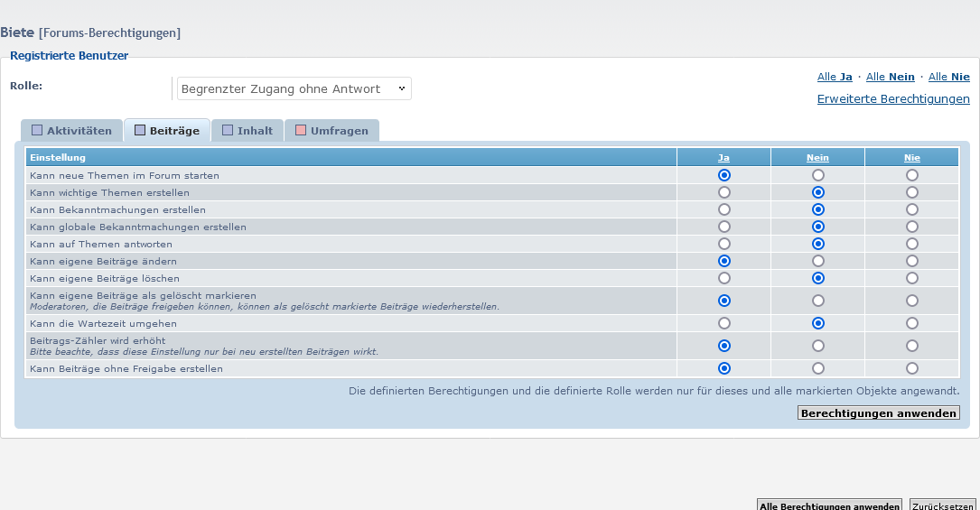Screen dimensions: 980x510
Task: Click the 'Registrierte Benutzer' legend text
Action: (69, 56)
